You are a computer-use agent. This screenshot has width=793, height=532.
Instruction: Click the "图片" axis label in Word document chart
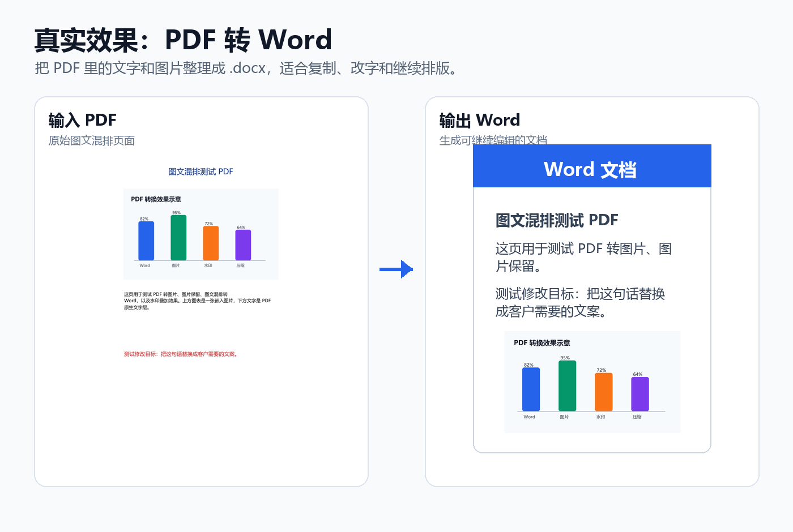[x=564, y=417]
